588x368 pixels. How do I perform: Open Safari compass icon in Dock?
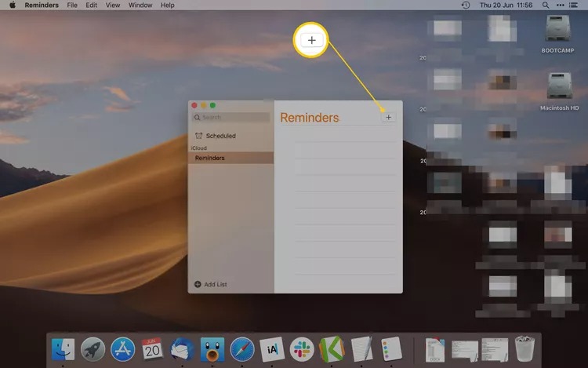tap(242, 349)
